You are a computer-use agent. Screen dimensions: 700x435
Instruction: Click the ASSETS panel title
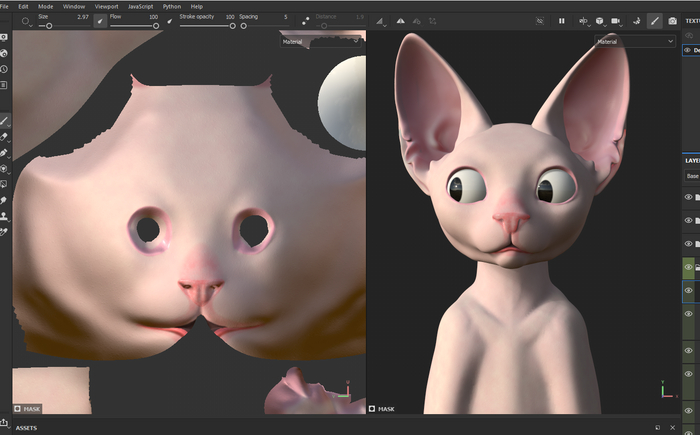point(26,428)
